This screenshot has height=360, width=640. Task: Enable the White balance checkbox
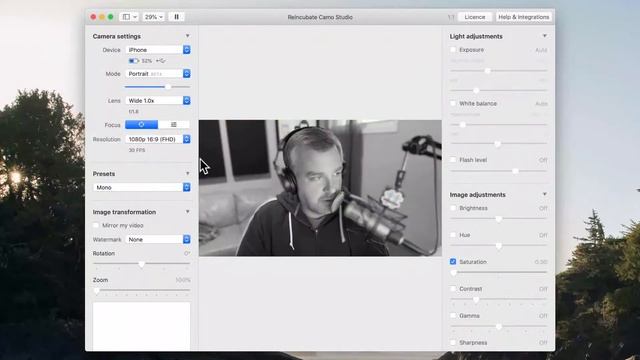[x=453, y=103]
